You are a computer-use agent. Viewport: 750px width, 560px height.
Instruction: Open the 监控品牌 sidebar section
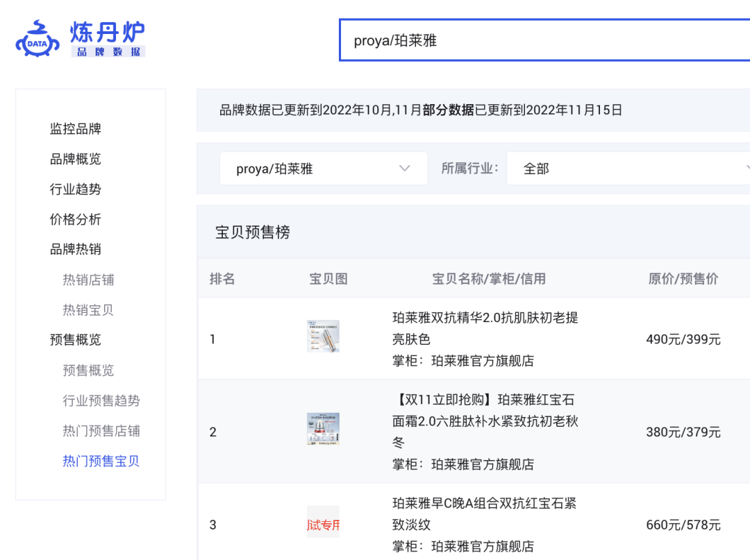coord(76,129)
